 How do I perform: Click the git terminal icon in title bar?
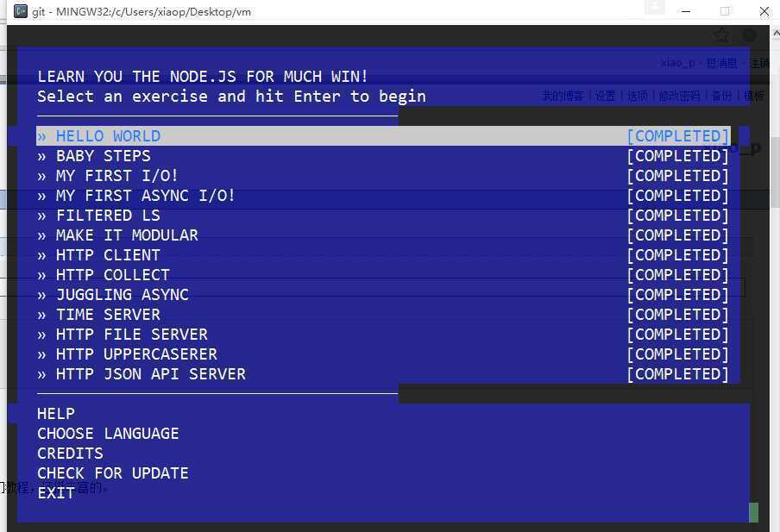pyautogui.click(x=21, y=11)
